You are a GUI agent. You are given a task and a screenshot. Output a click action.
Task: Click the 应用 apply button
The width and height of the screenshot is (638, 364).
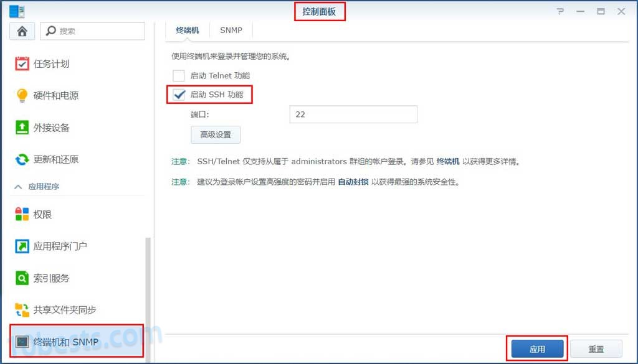tap(537, 349)
